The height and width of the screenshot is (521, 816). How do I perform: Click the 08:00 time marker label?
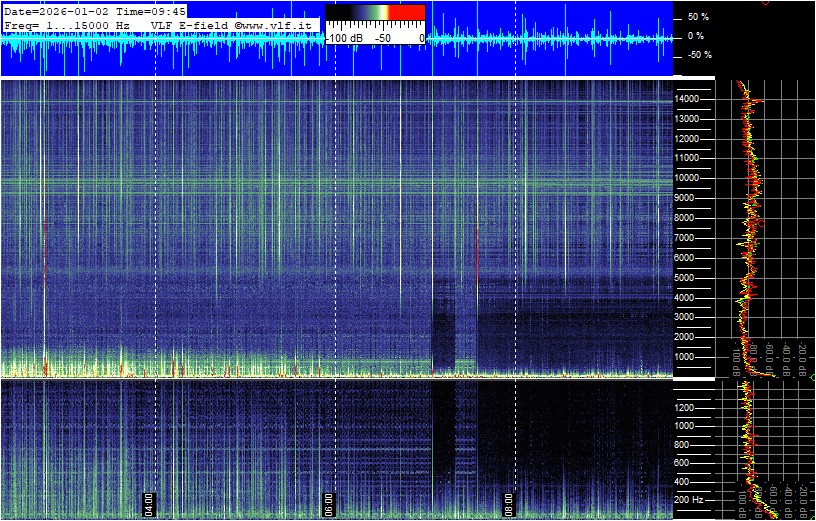tap(508, 502)
